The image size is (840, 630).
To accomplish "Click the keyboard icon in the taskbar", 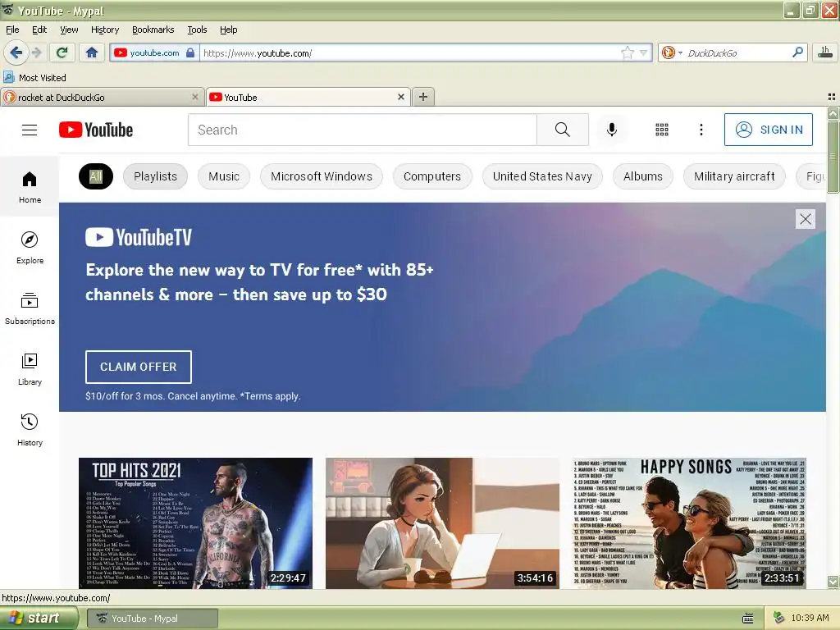I will [x=748, y=619].
